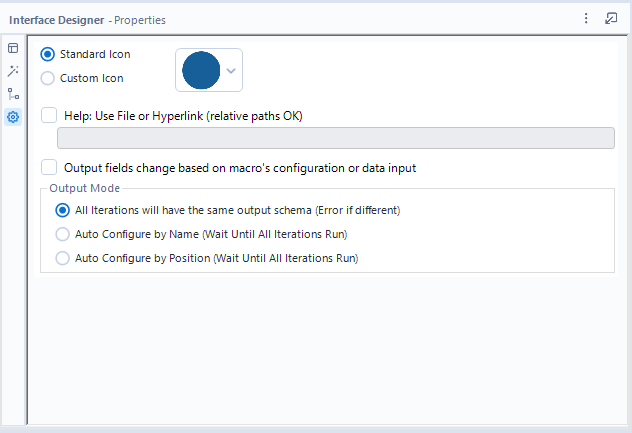The width and height of the screenshot is (632, 433).
Task: Choose Auto Configure by Position option
Action: (64, 258)
